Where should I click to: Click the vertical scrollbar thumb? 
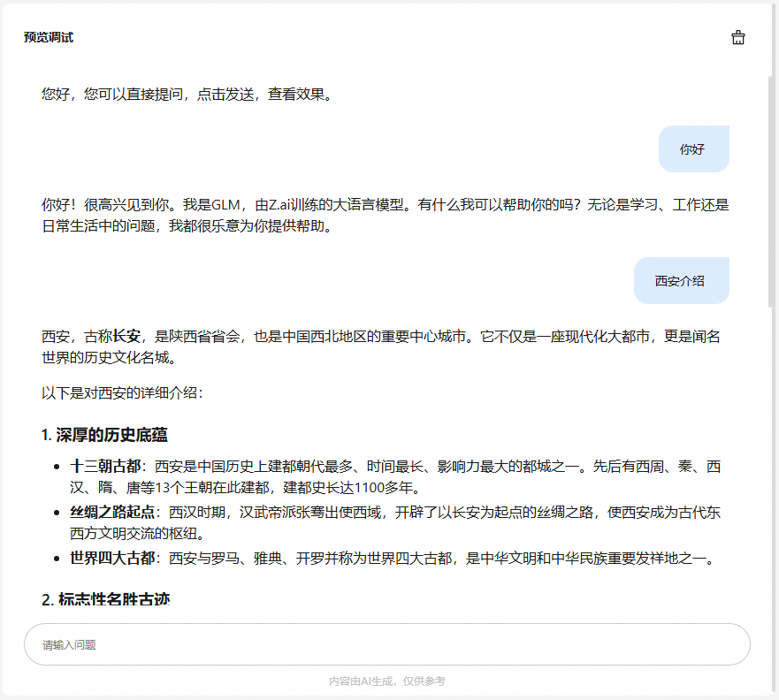click(770, 191)
